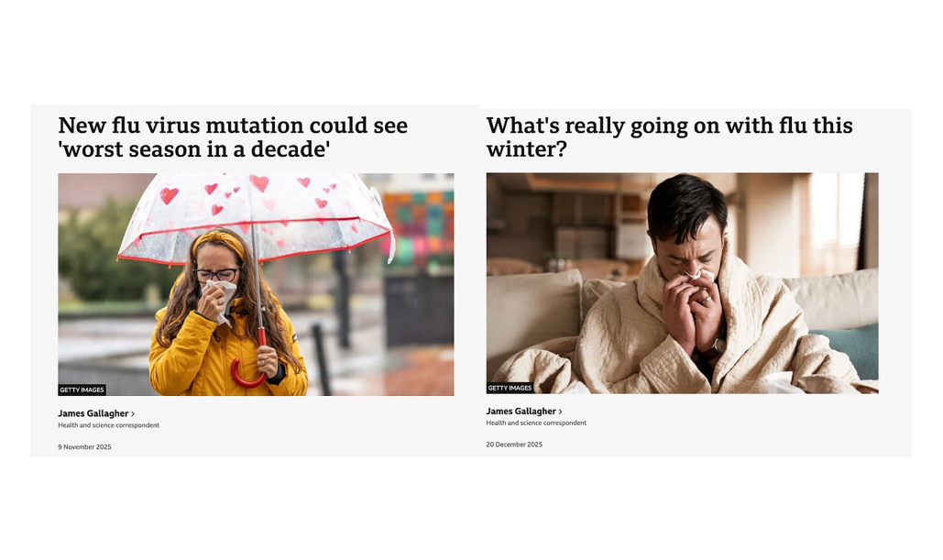The height and width of the screenshot is (560, 943).
Task: Open "What's really going on with flu" headline
Action: 669,137
